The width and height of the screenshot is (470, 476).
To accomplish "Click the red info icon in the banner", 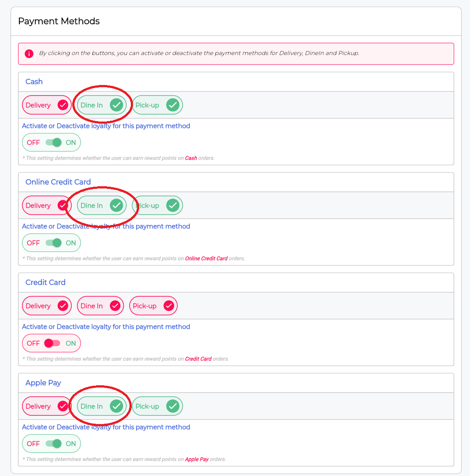I will 29,54.
